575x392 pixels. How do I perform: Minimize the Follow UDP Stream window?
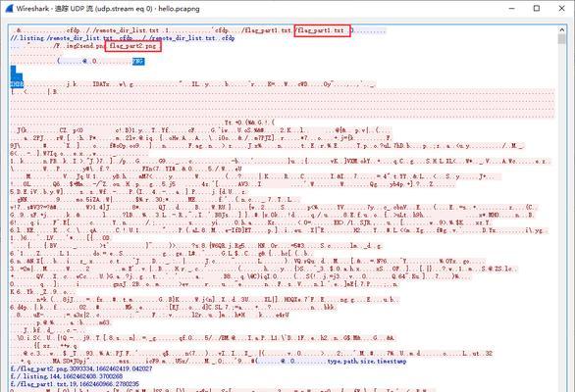512,8
